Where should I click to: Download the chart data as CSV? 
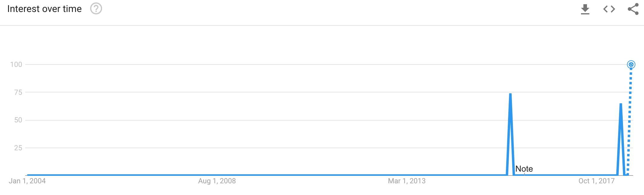point(585,9)
